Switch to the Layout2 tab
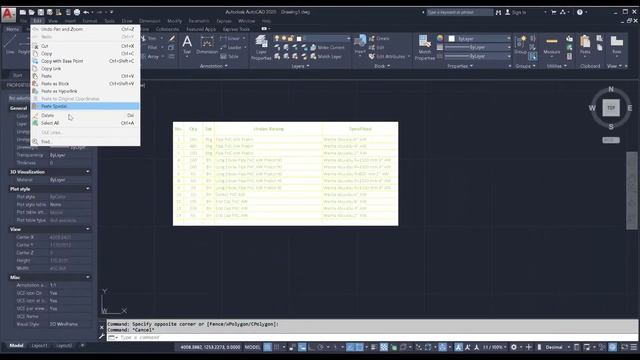 [x=64, y=346]
